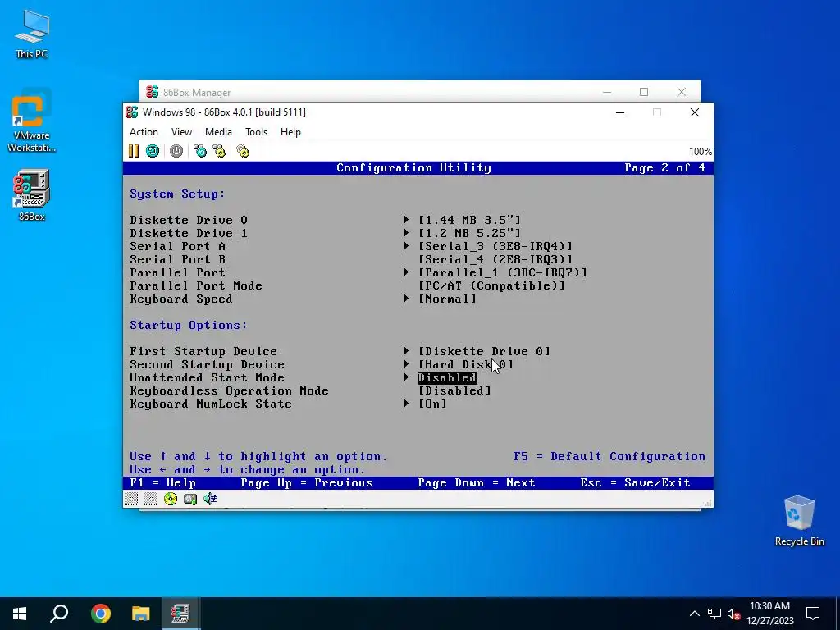Click the muted volume tray icon

click(734, 614)
